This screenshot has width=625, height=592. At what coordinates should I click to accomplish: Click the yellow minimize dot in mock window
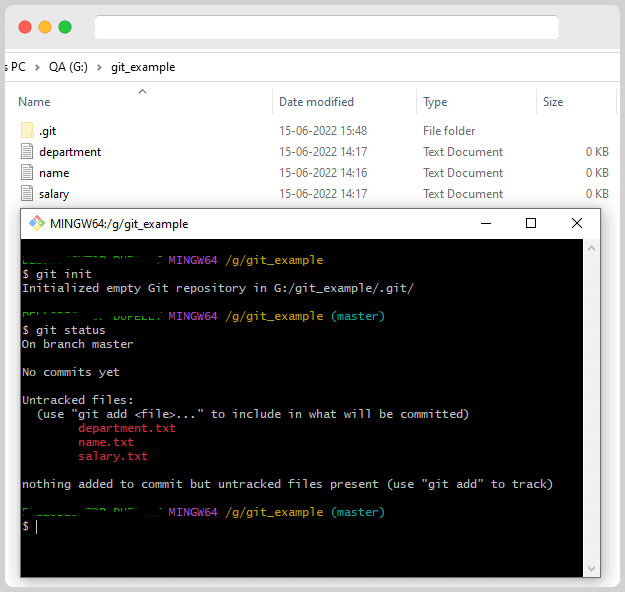pyautogui.click(x=45, y=27)
